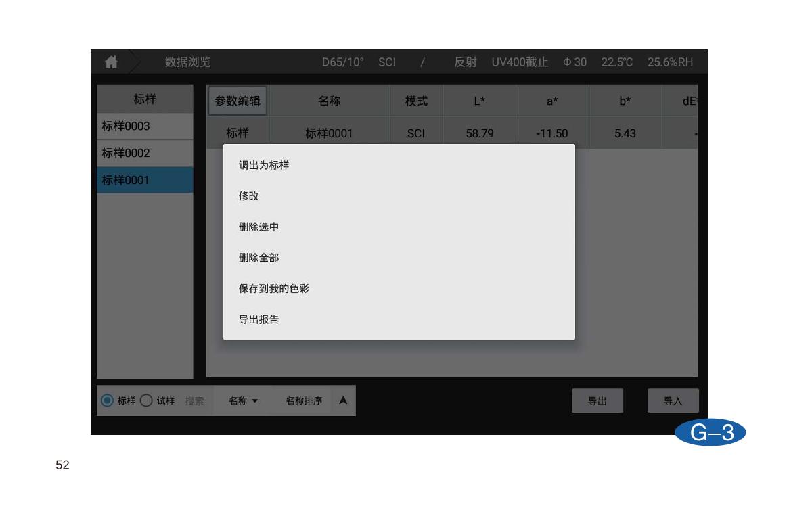Open the 名称排序 sort dropdown
Screen dimensions: 812x506
[x=304, y=400]
